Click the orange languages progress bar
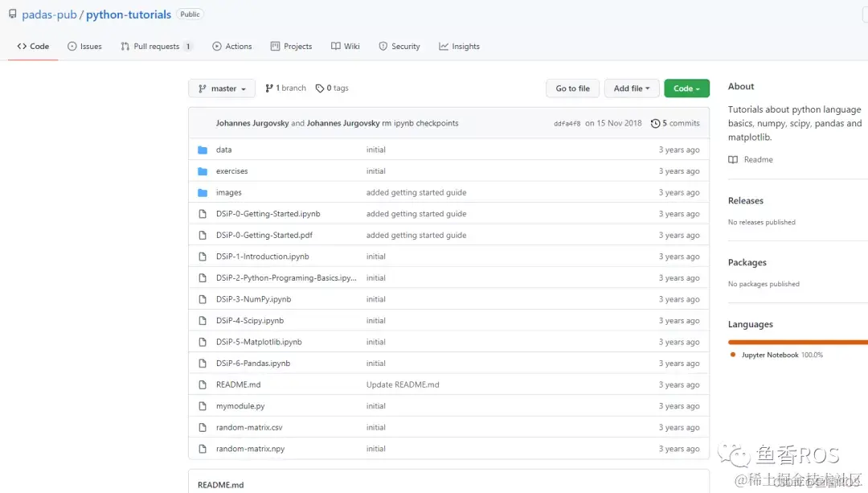 798,343
